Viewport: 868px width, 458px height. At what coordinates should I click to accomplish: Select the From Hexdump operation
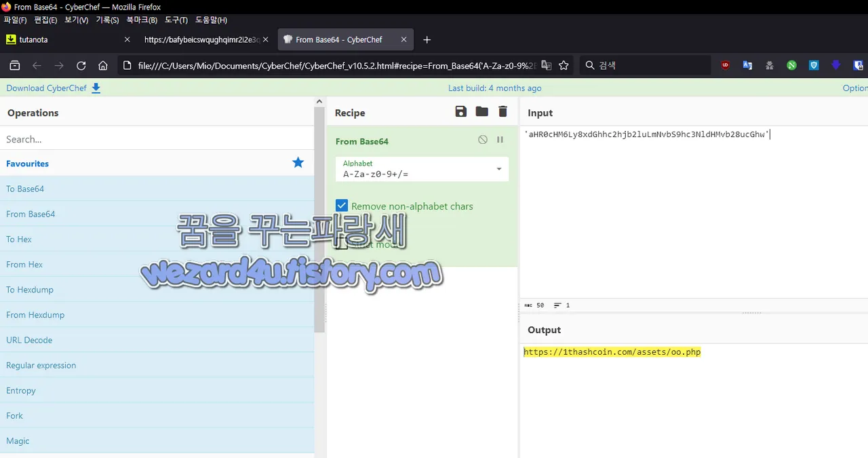pos(157,315)
